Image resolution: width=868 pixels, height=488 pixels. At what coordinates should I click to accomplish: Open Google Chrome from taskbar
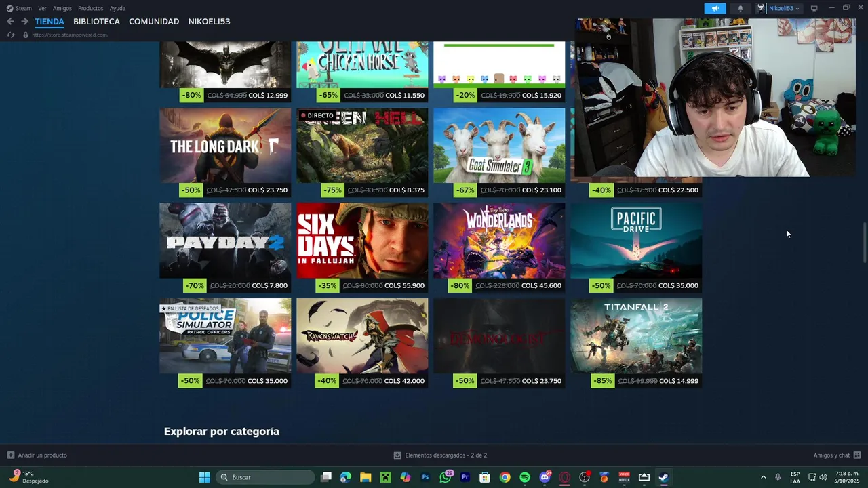[x=505, y=477]
